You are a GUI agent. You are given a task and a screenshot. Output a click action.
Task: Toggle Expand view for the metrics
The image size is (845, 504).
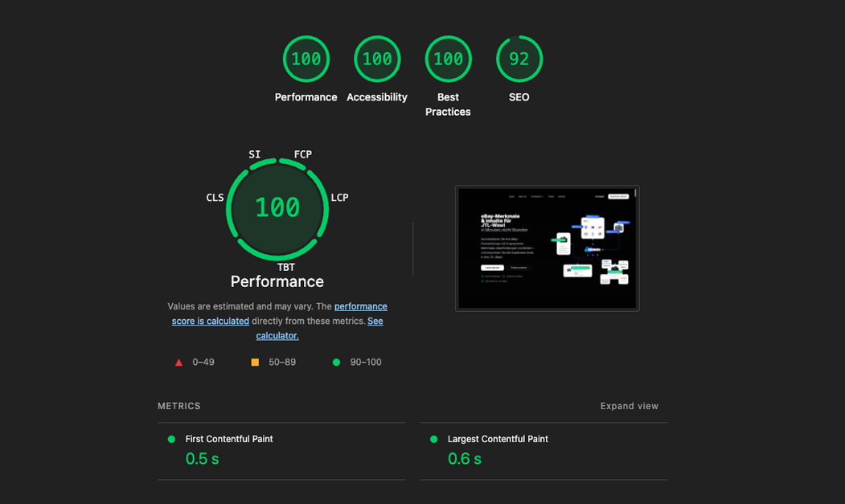point(629,406)
